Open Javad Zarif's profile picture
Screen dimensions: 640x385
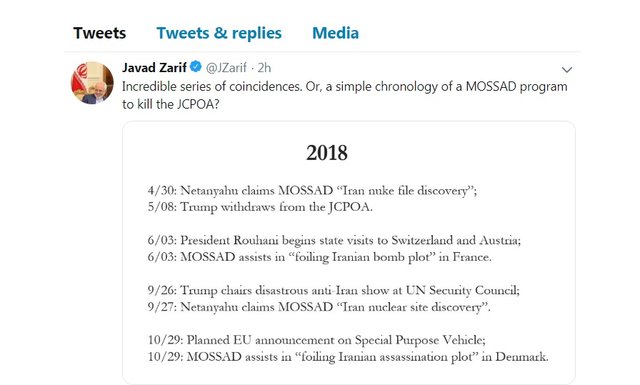point(92,83)
